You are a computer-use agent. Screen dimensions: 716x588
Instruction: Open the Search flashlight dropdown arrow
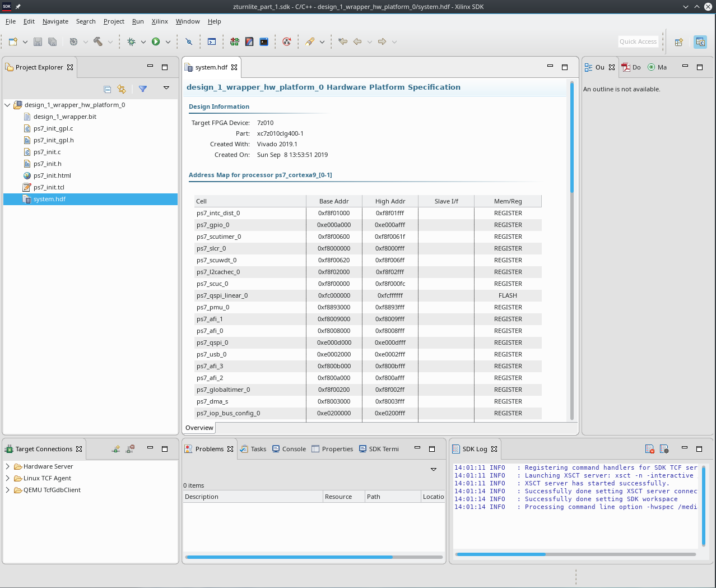[322, 42]
